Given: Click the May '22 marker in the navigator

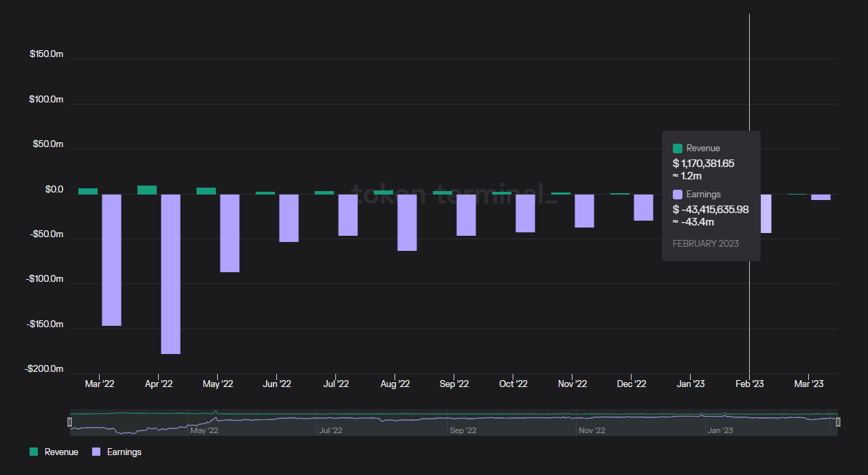Looking at the screenshot, I should tap(204, 431).
